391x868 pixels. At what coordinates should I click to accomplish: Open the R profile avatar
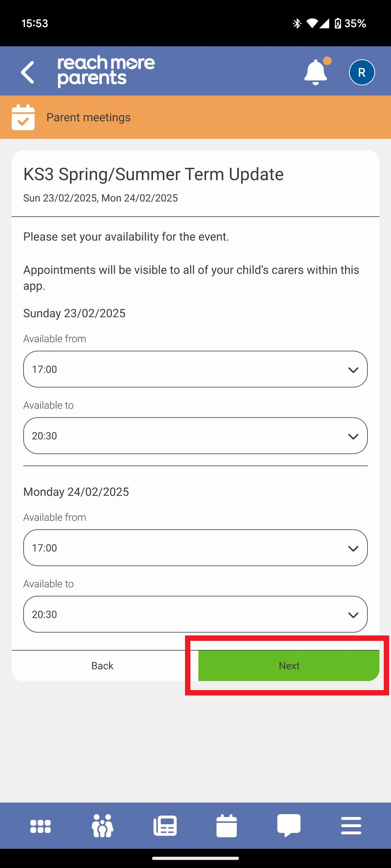(362, 72)
